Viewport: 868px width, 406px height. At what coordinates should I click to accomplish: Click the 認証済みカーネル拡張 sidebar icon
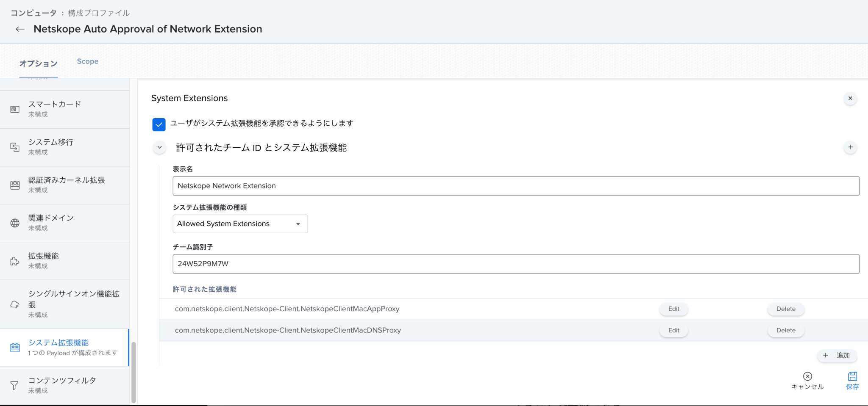click(x=15, y=185)
